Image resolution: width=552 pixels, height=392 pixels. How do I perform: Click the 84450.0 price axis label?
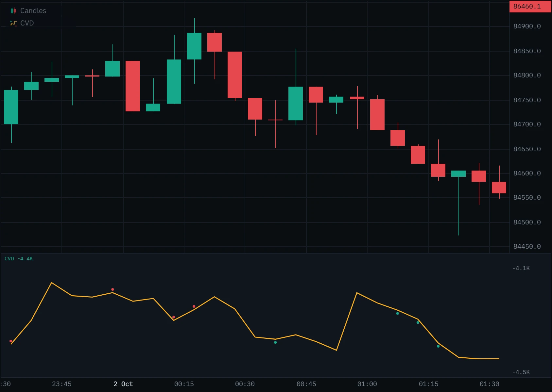pos(527,246)
